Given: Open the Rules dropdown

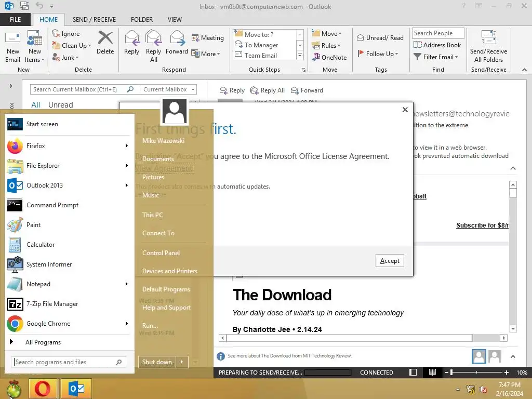Looking at the screenshot, I should click(x=326, y=46).
